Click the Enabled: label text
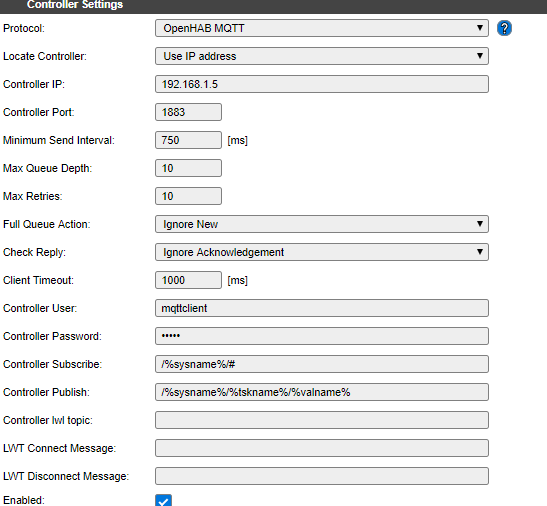The image size is (547, 506). pyautogui.click(x=24, y=500)
